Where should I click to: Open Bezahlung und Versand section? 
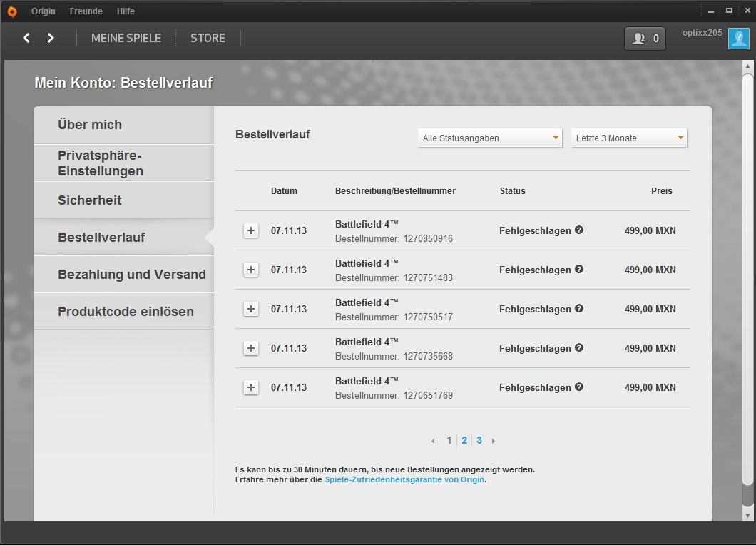(x=124, y=275)
